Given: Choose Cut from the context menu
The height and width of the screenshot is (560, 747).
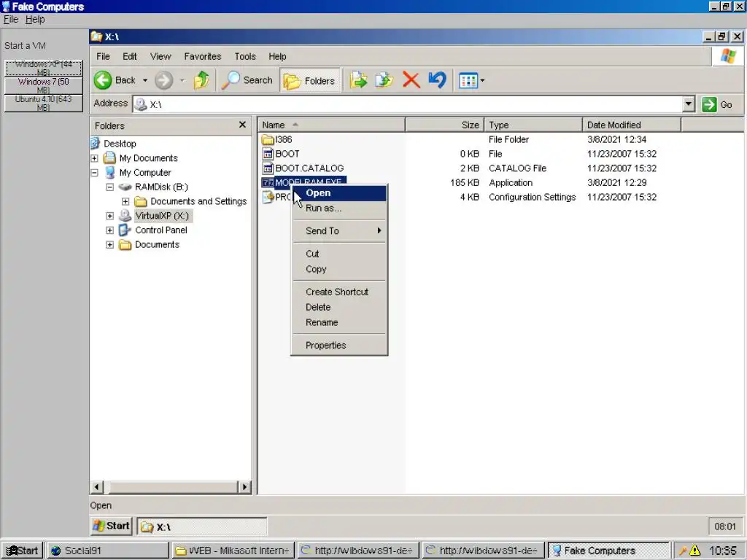Looking at the screenshot, I should 339,254.
